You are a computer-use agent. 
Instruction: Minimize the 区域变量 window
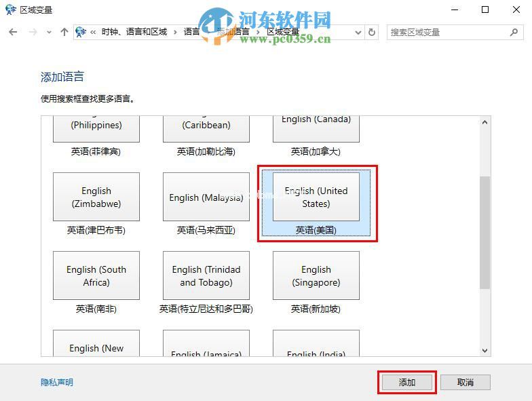455,9
